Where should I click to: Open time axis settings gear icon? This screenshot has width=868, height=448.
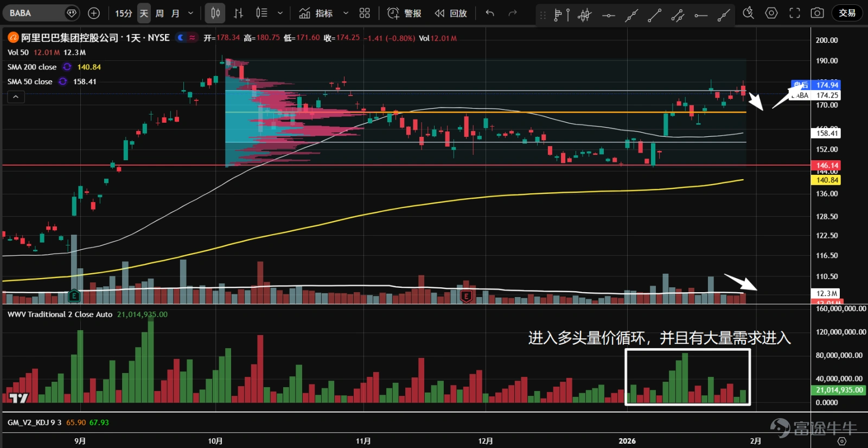[x=842, y=441]
